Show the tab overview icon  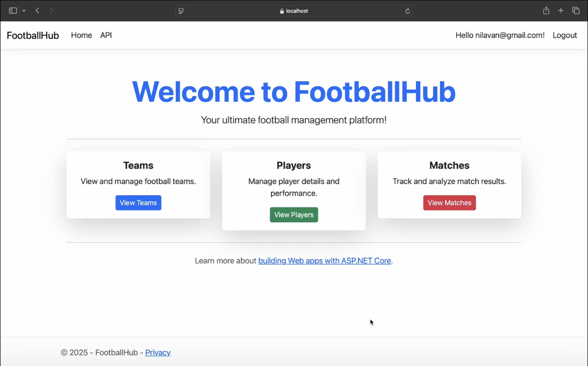[x=576, y=11]
